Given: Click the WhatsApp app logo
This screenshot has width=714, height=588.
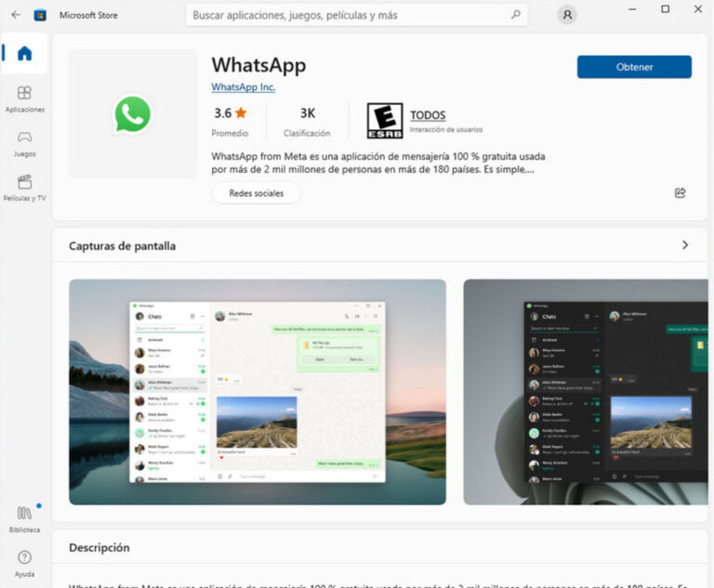Looking at the screenshot, I should pyautogui.click(x=133, y=114).
